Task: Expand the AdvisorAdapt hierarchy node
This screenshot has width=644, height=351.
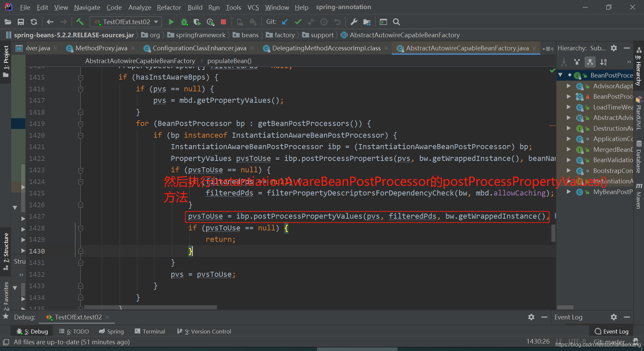Action: click(x=569, y=86)
